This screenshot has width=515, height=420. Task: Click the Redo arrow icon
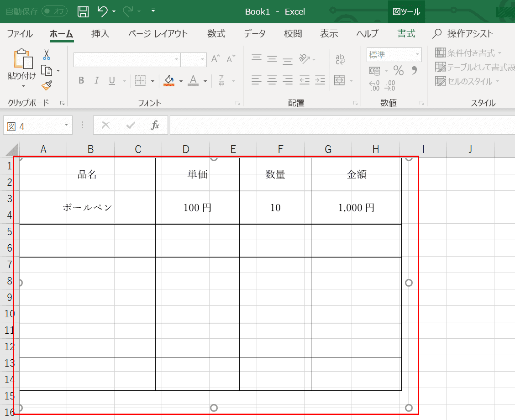127,12
